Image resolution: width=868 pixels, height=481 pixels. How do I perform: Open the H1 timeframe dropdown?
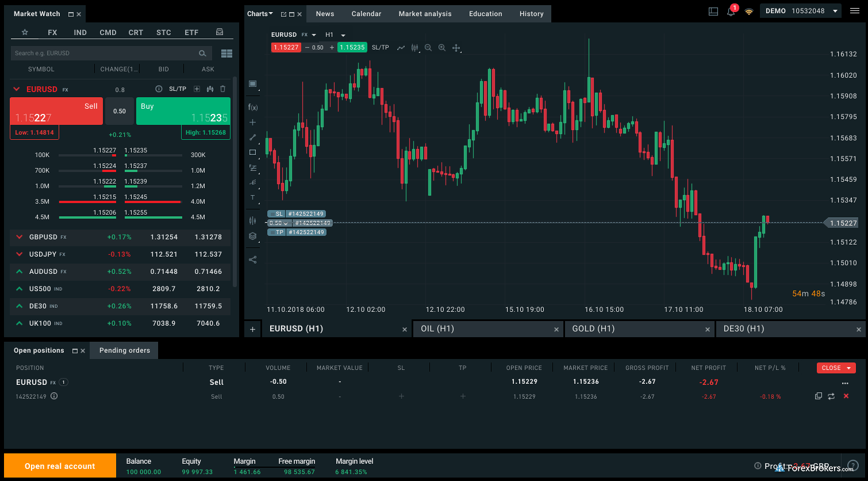click(334, 34)
